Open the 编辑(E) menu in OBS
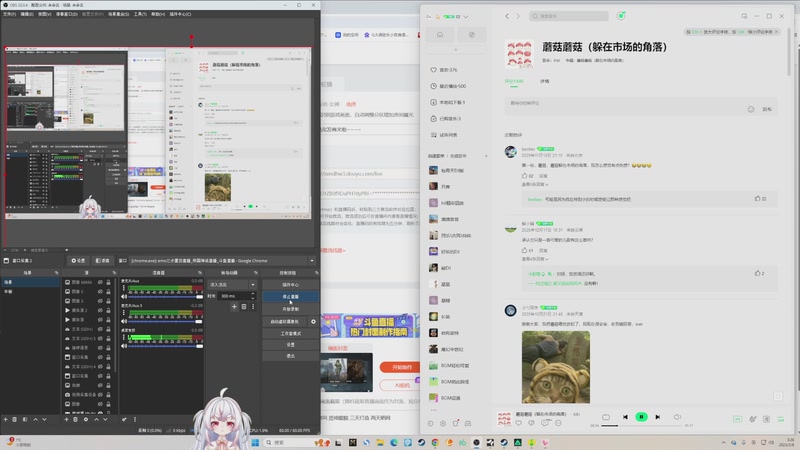Image resolution: width=800 pixels, height=450 pixels. pos(27,14)
